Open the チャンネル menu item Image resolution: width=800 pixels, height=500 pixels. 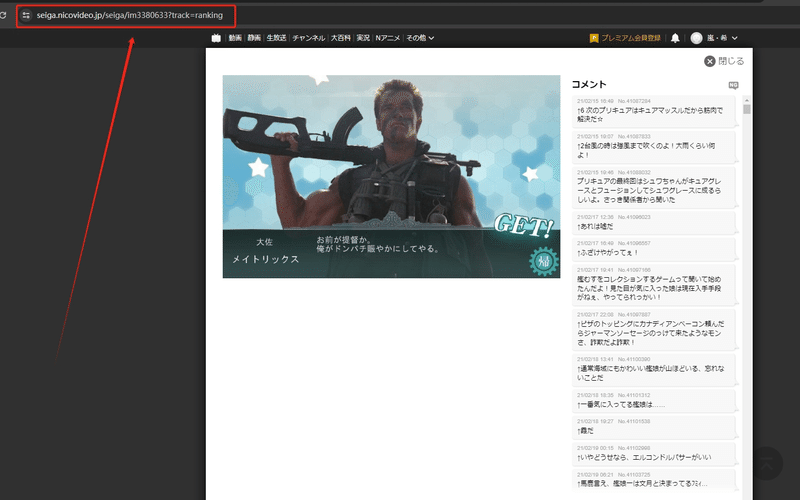pos(309,38)
